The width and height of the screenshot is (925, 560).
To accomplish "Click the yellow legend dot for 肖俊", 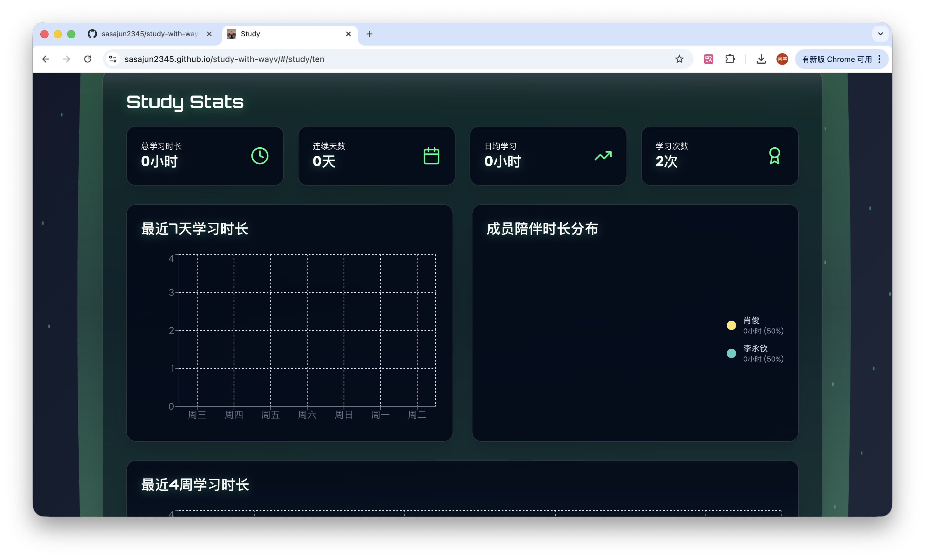I will click(731, 325).
